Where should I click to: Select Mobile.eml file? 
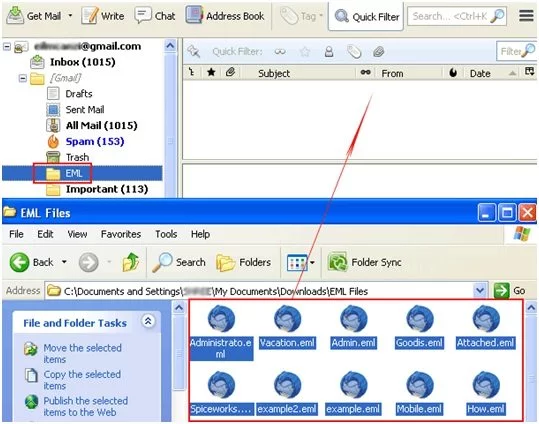tap(419, 394)
